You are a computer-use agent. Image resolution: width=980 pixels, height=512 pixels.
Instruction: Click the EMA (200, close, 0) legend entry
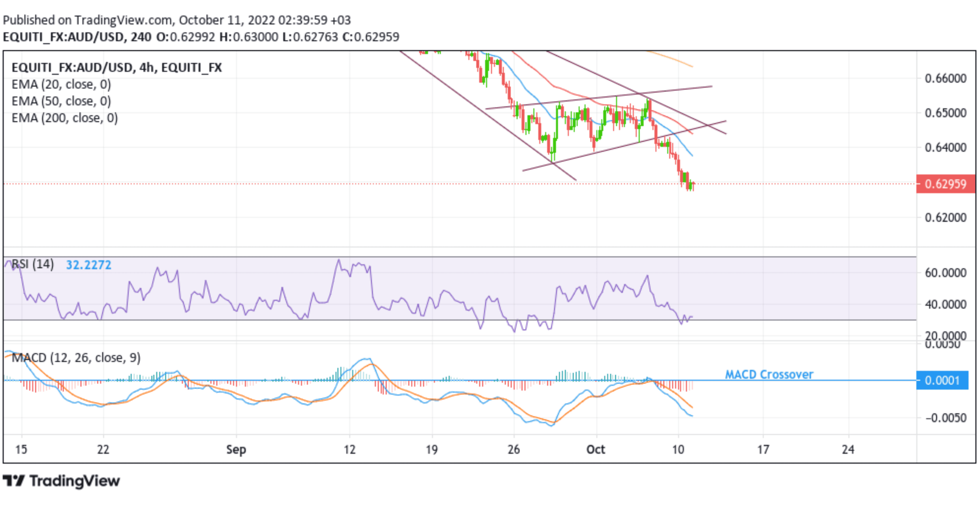pos(65,118)
